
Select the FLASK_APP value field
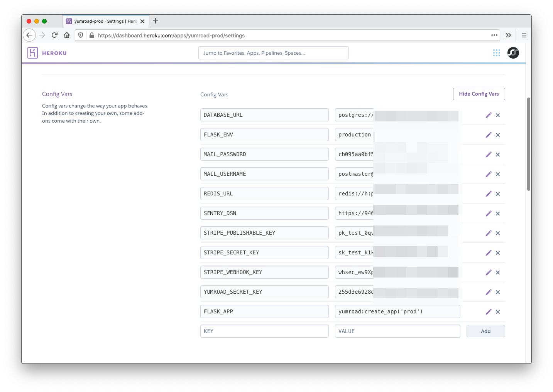(x=397, y=311)
